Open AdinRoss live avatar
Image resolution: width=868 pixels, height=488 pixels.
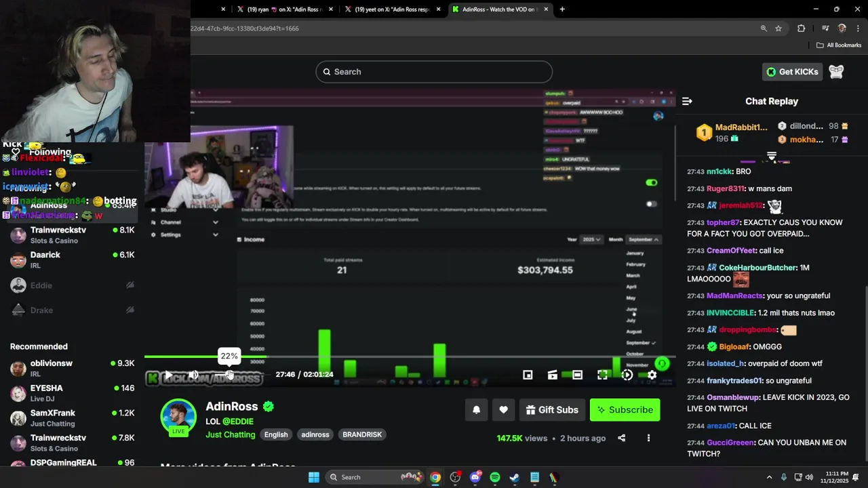point(178,416)
